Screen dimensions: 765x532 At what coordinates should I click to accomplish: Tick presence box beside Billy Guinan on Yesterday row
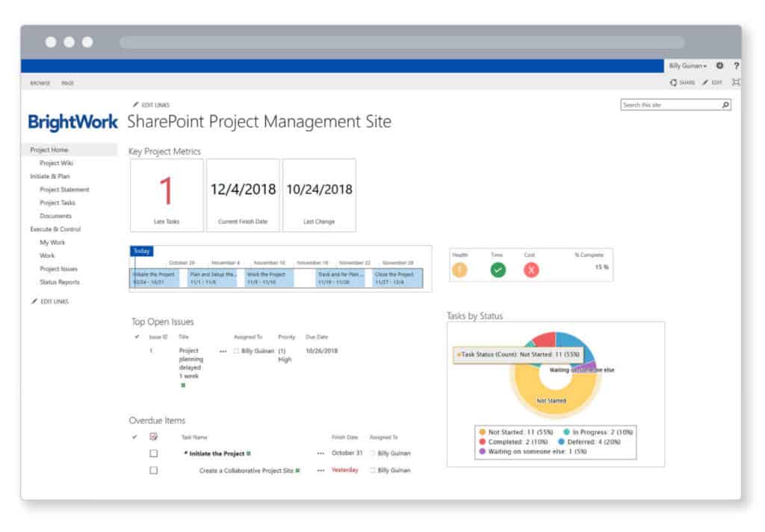tap(373, 471)
